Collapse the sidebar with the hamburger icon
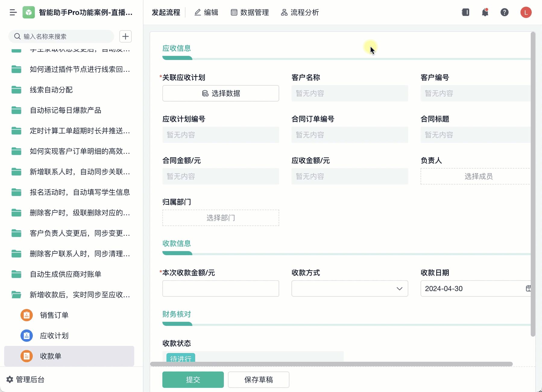This screenshot has width=542, height=392. [x=13, y=12]
